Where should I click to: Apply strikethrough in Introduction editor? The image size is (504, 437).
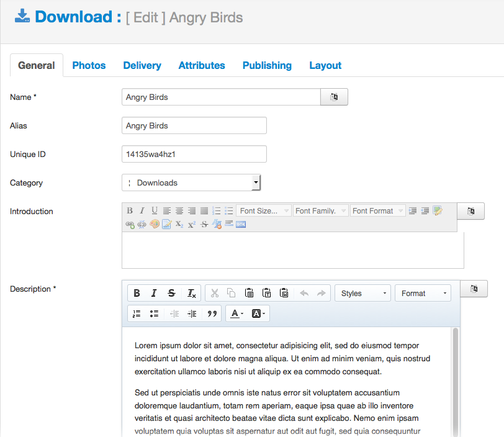click(x=204, y=224)
